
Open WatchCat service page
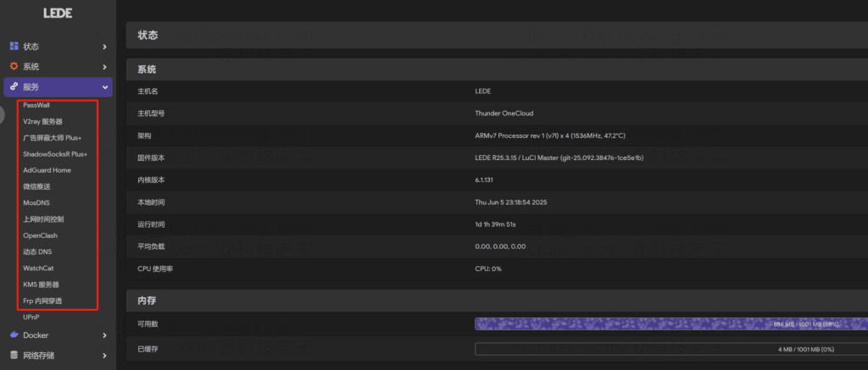click(x=38, y=268)
